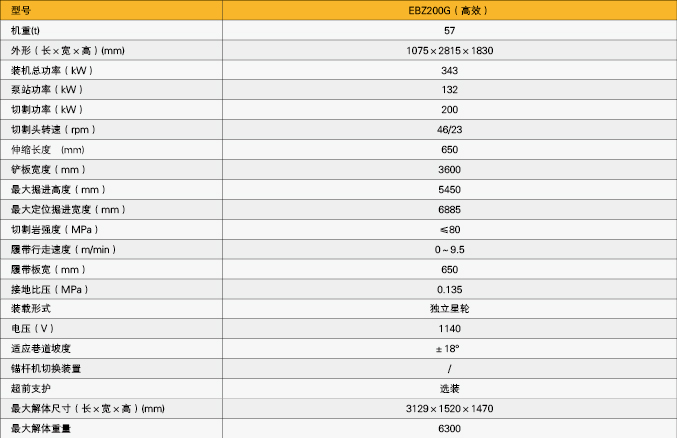
Task: Select max tunneling height value 5450
Action: pyautogui.click(x=449, y=190)
